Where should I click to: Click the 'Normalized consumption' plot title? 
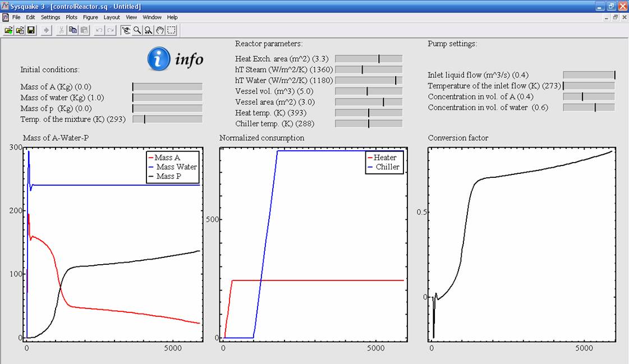(262, 138)
